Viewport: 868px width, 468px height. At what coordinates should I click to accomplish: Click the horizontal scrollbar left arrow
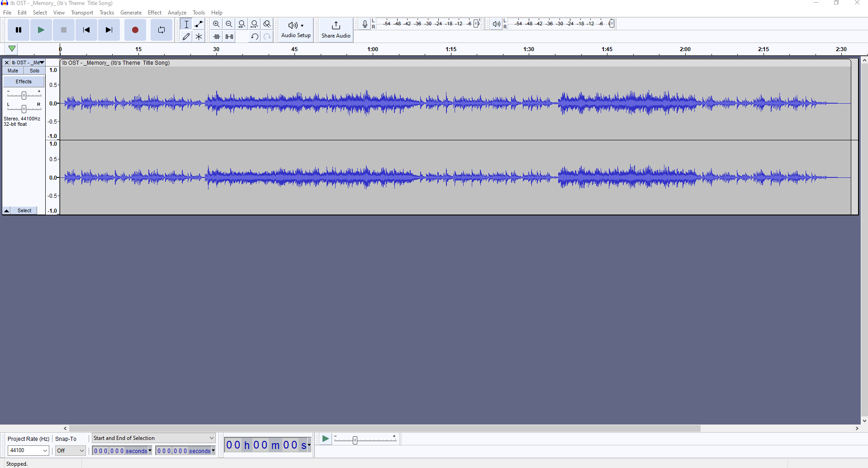pos(65,428)
